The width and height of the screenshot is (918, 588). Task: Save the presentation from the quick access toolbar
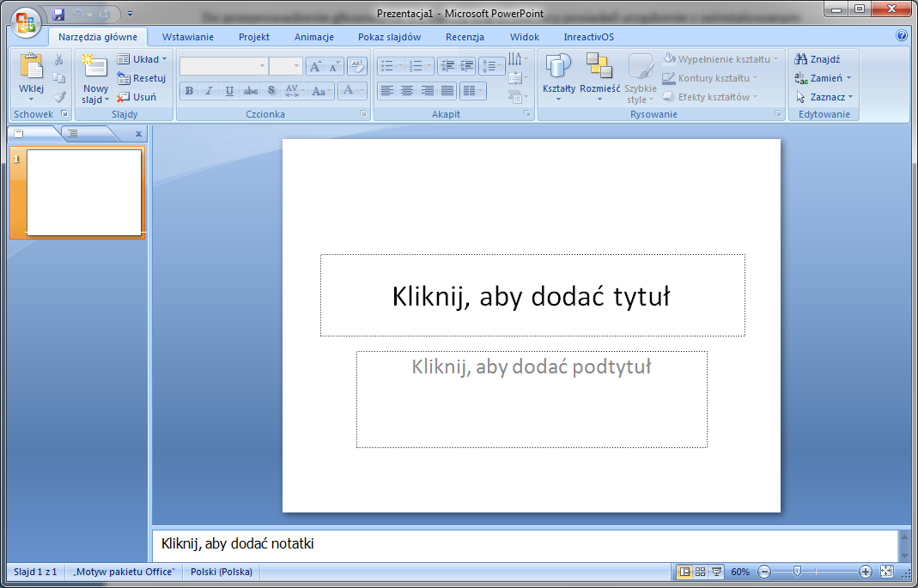[x=58, y=14]
